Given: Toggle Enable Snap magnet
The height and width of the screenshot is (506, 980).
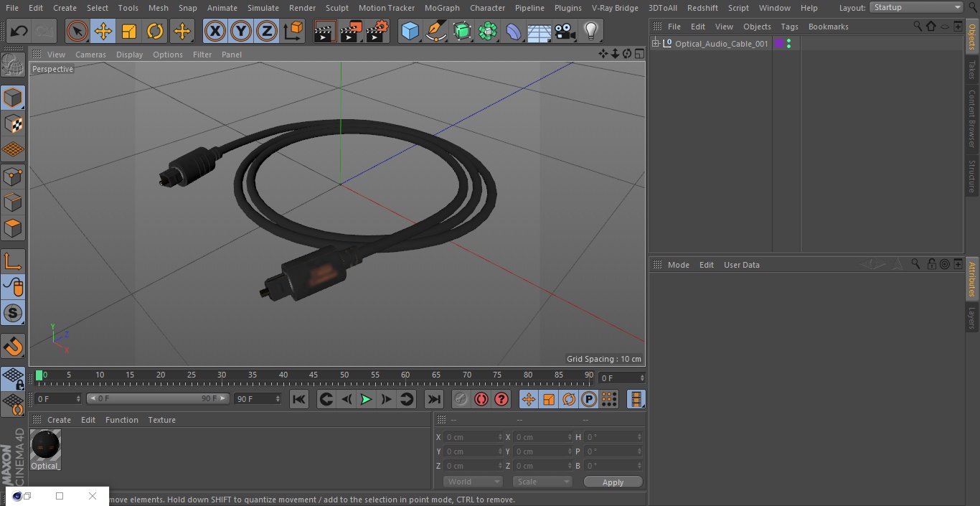Looking at the screenshot, I should (x=13, y=347).
